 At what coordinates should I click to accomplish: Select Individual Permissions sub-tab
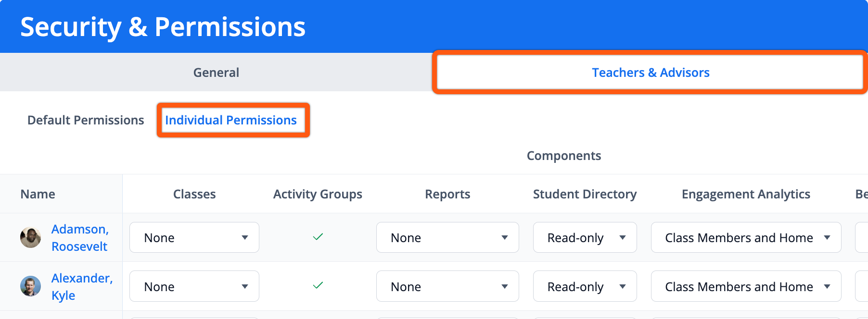[231, 120]
